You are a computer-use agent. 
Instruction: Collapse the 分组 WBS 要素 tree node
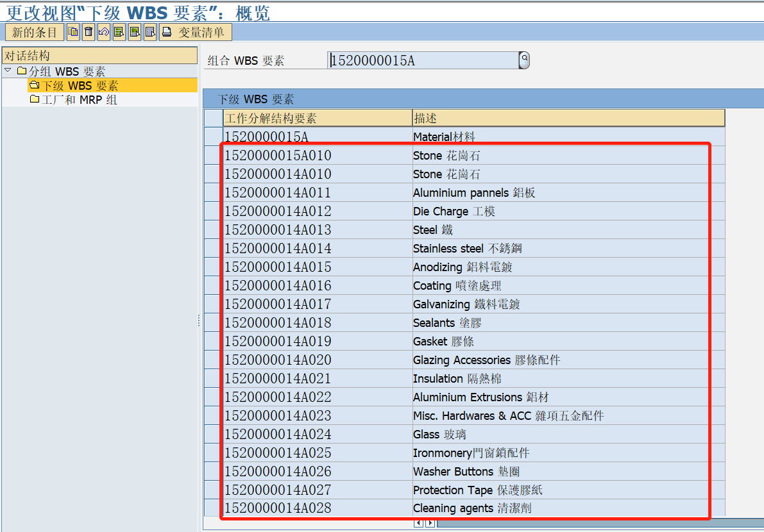[x=8, y=71]
